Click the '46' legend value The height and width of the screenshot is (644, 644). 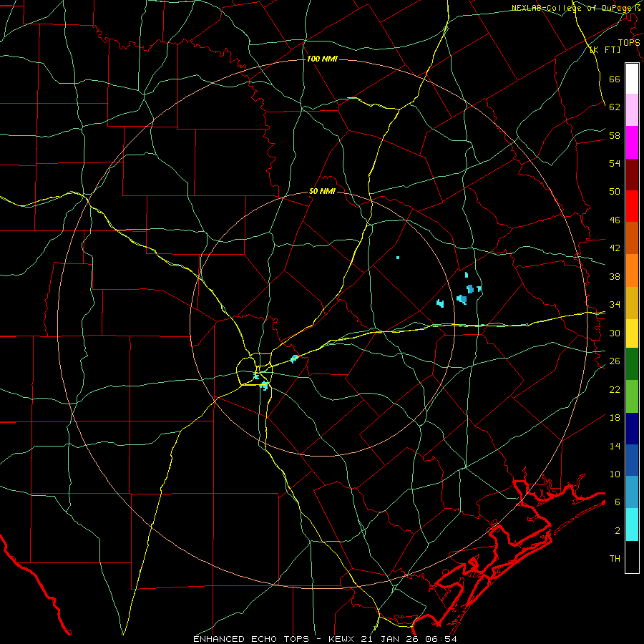tap(615, 220)
